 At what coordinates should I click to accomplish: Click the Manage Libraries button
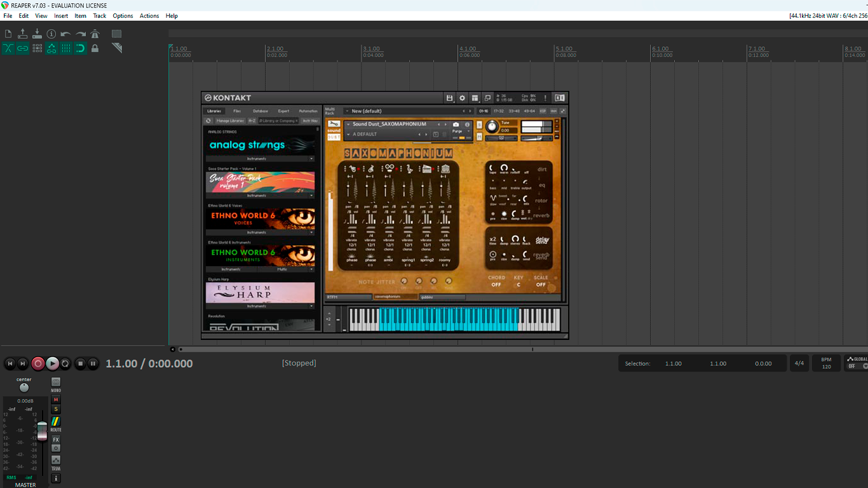point(230,121)
